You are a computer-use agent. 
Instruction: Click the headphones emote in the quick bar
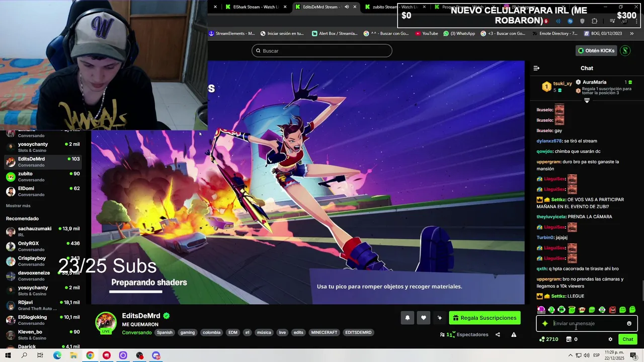pyautogui.click(x=561, y=310)
